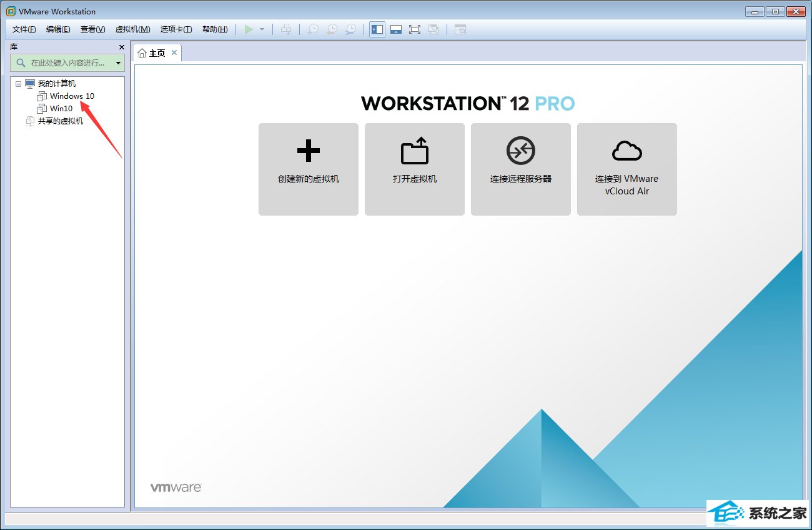Click the console view toolbar icon
812x530 pixels.
pos(460,29)
